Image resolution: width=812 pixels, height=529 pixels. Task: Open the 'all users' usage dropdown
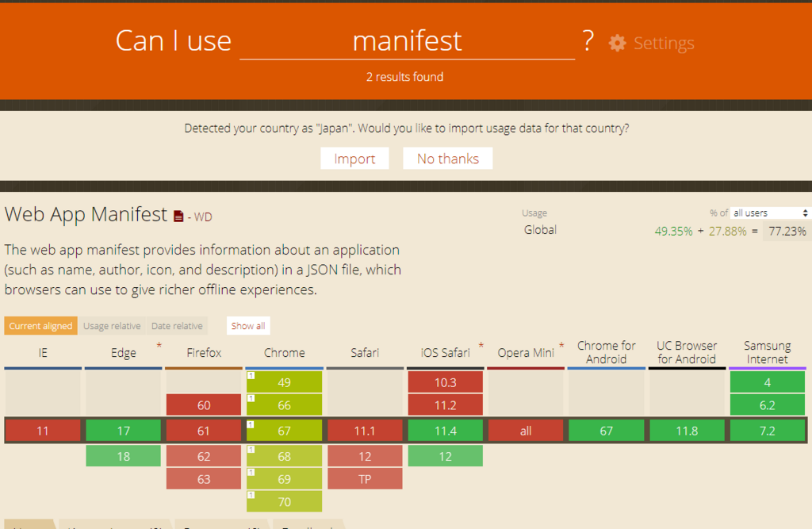coord(769,213)
